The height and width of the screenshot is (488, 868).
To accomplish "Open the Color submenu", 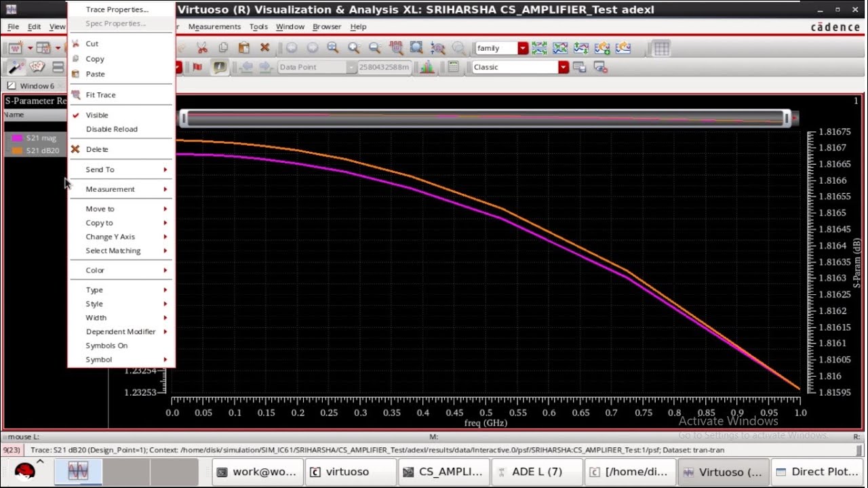I will click(x=121, y=270).
